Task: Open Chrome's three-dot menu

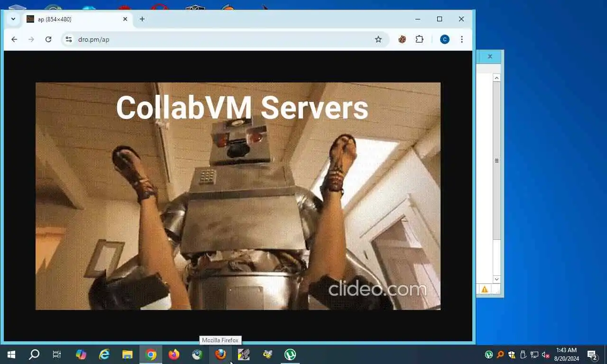Action: click(462, 39)
